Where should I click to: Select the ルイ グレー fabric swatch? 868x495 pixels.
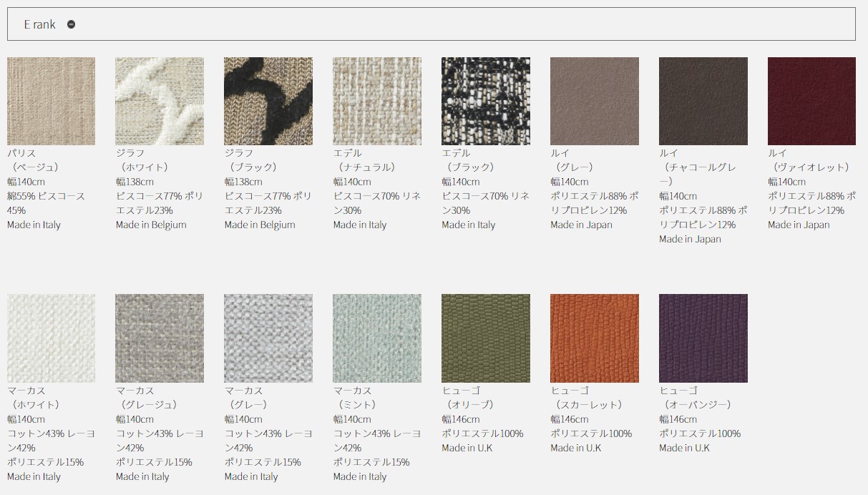click(595, 101)
